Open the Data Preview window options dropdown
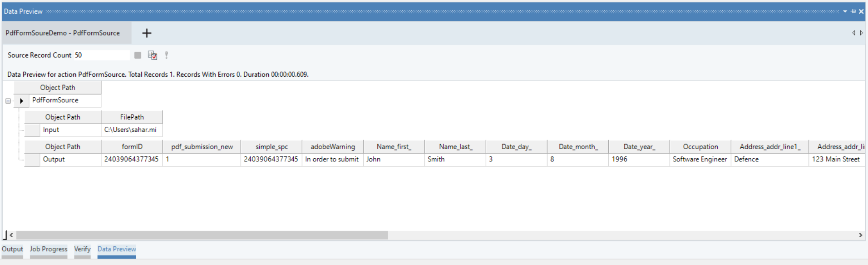Screen dimensions: 868x265 point(845,11)
